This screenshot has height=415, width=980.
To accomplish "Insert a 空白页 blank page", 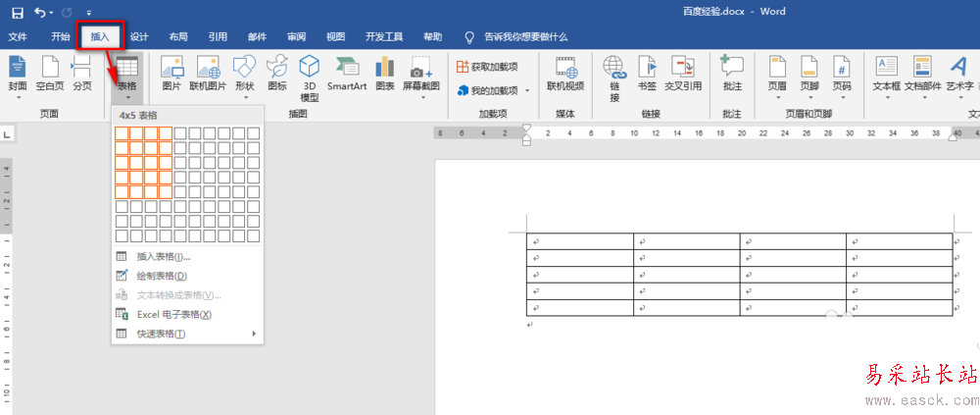I will click(x=49, y=74).
